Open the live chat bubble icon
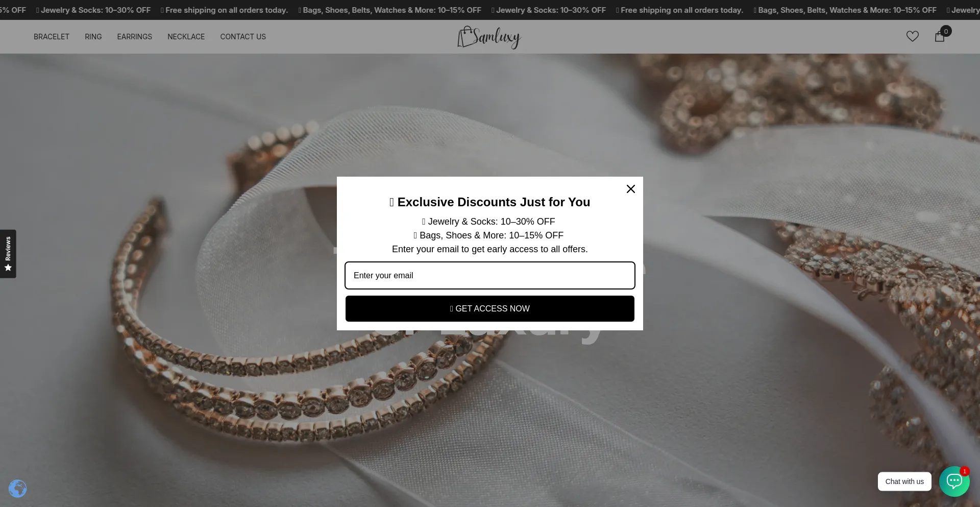The height and width of the screenshot is (507, 980). pos(953,481)
